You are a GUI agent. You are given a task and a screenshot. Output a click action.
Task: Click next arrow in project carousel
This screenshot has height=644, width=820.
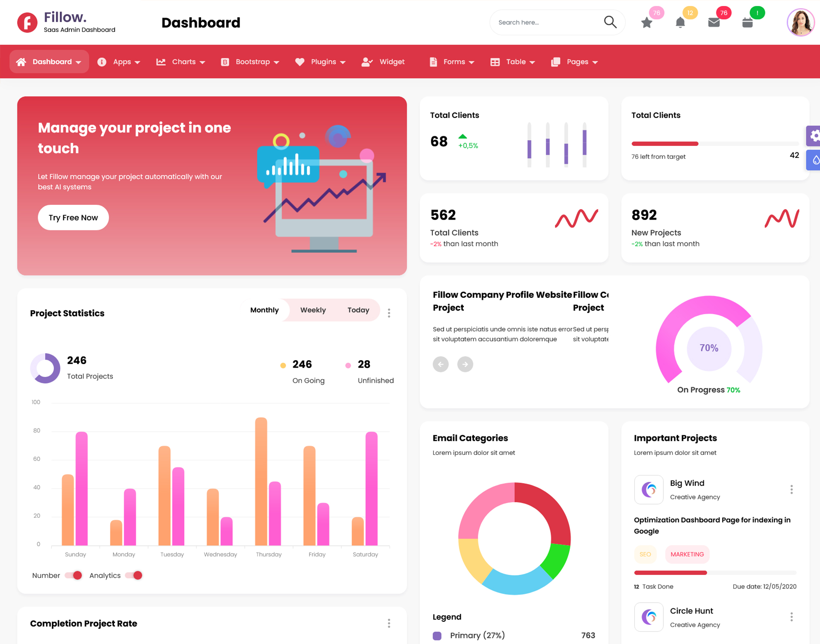point(465,364)
